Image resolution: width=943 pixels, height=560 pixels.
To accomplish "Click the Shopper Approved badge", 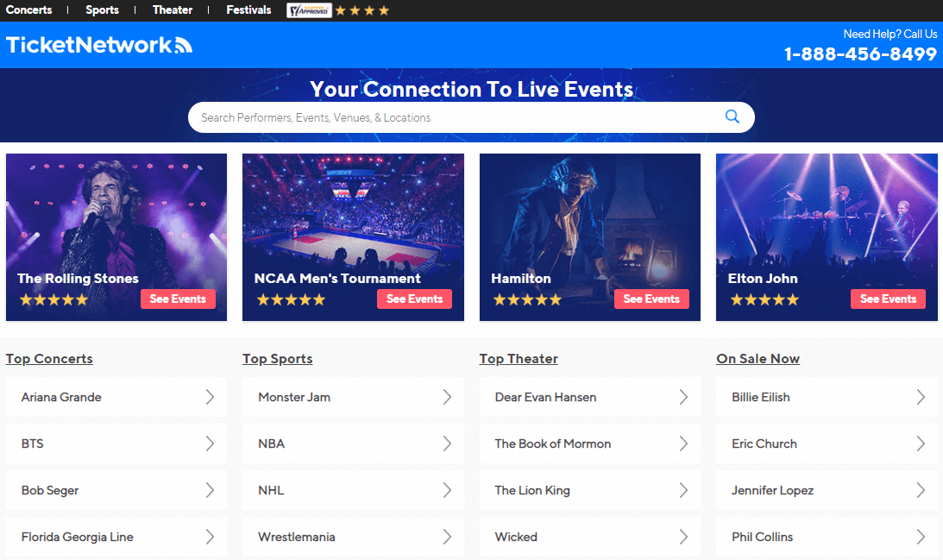I will [309, 10].
